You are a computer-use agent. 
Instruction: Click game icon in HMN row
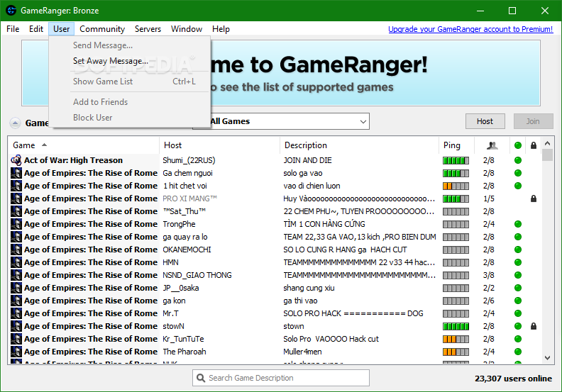pyautogui.click(x=16, y=262)
